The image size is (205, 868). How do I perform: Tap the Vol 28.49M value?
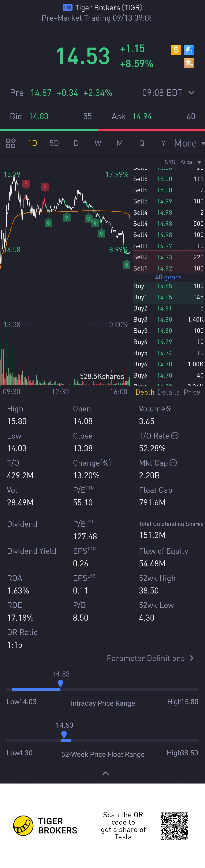(x=20, y=502)
